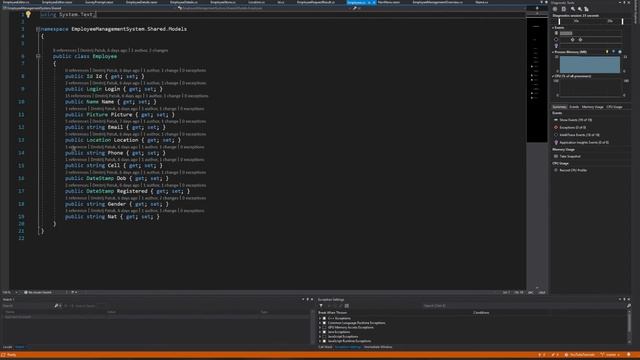
Task: Toggle Common Language Runtime Exceptions checkbox
Action: click(x=324, y=323)
